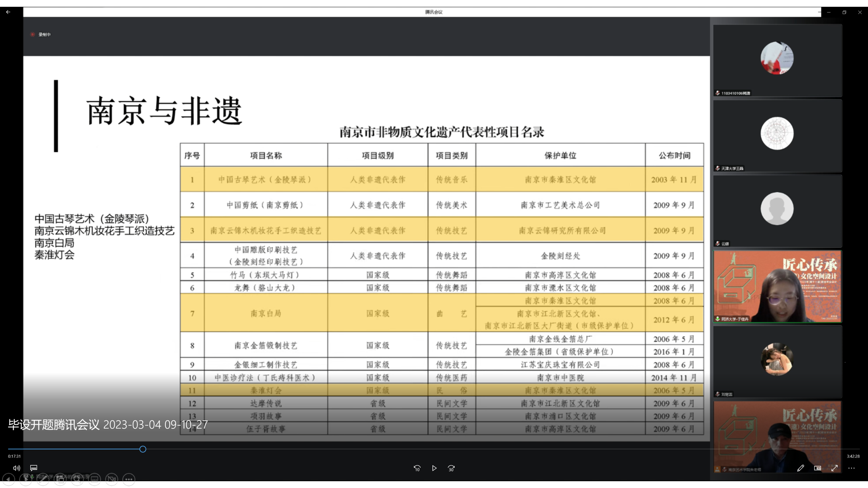Select the 天津大学王鼎 participant tile

(777, 136)
